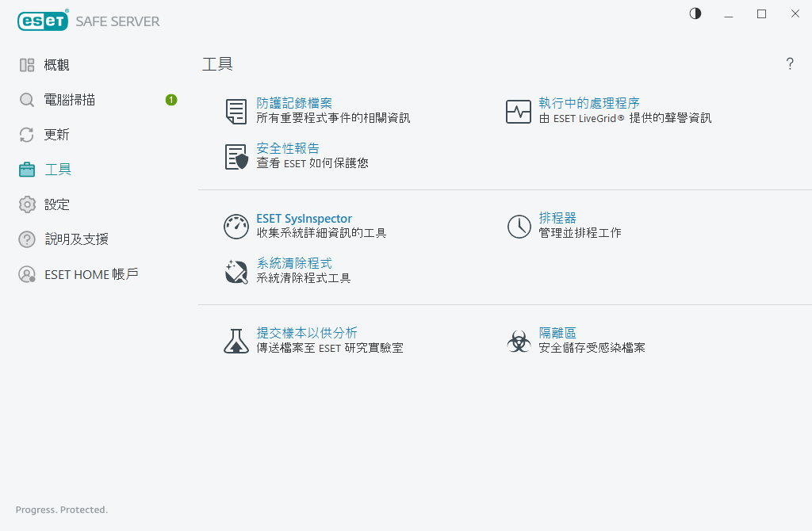Select the 更新 refresh icon in sidebar
The image size is (812, 531).
pyautogui.click(x=26, y=134)
